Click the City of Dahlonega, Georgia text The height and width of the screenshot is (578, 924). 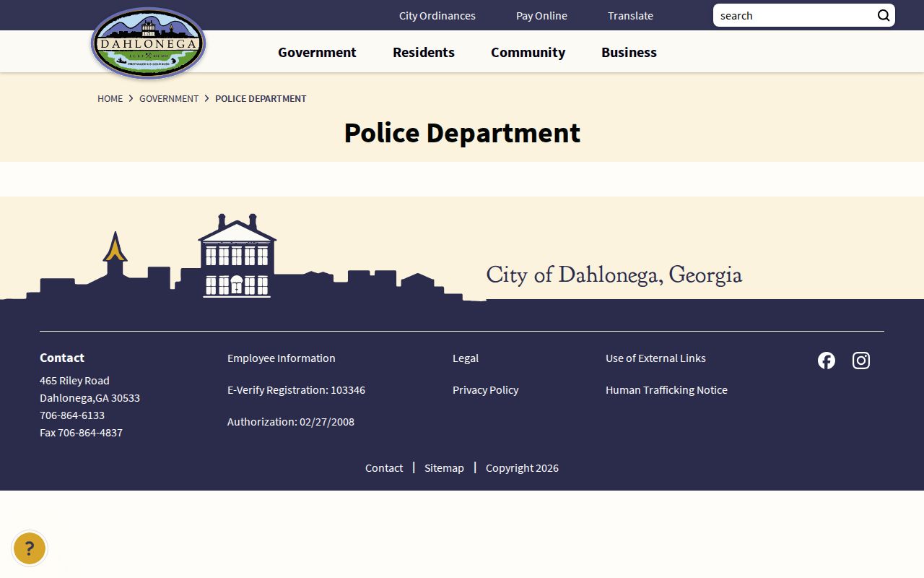point(614,275)
